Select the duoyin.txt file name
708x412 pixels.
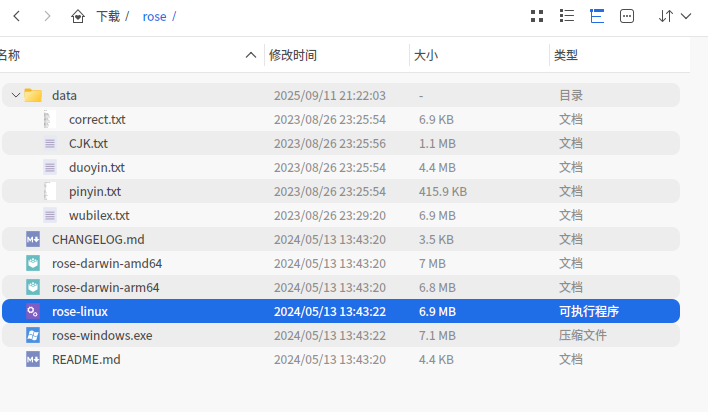pyautogui.click(x=97, y=168)
